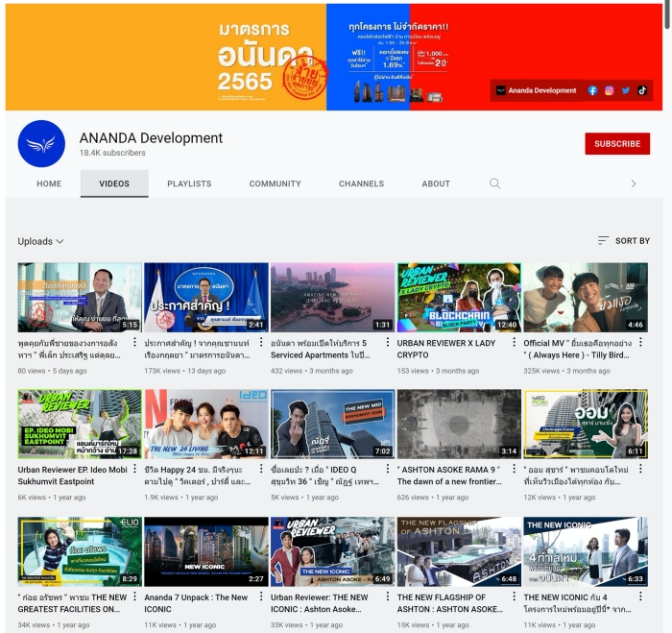Play the Urban Reviewer Ideo Mobi Sukhumvit thumbnail
The image size is (672, 633).
click(x=80, y=425)
